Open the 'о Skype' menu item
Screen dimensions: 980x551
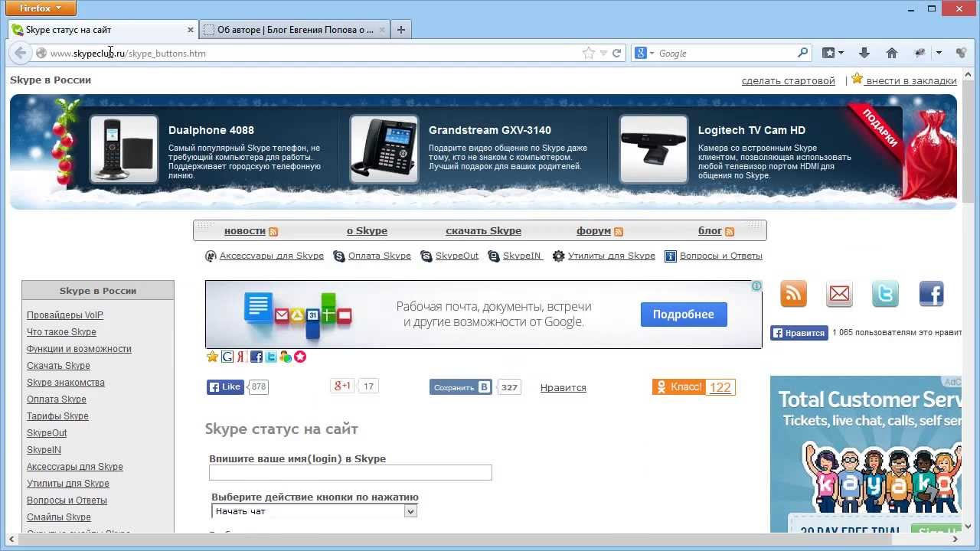point(367,230)
